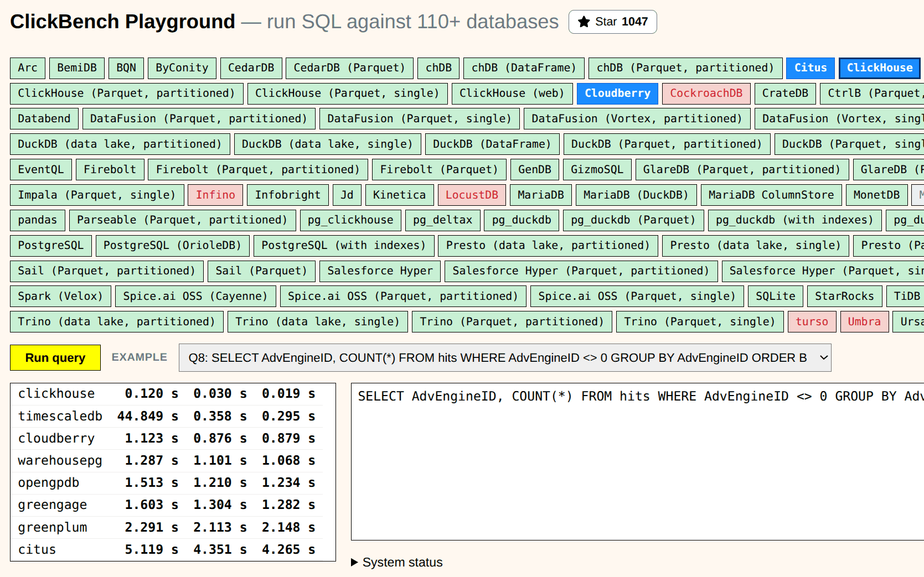Select DuckDB (Parquet, partitioned)
Viewport: 924px width, 577px height.
click(x=667, y=144)
